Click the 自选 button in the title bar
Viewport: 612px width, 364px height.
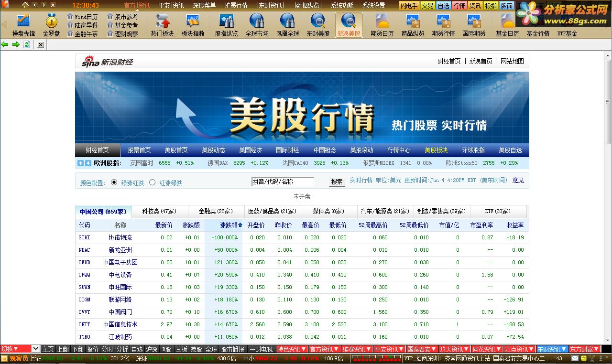pos(444,6)
